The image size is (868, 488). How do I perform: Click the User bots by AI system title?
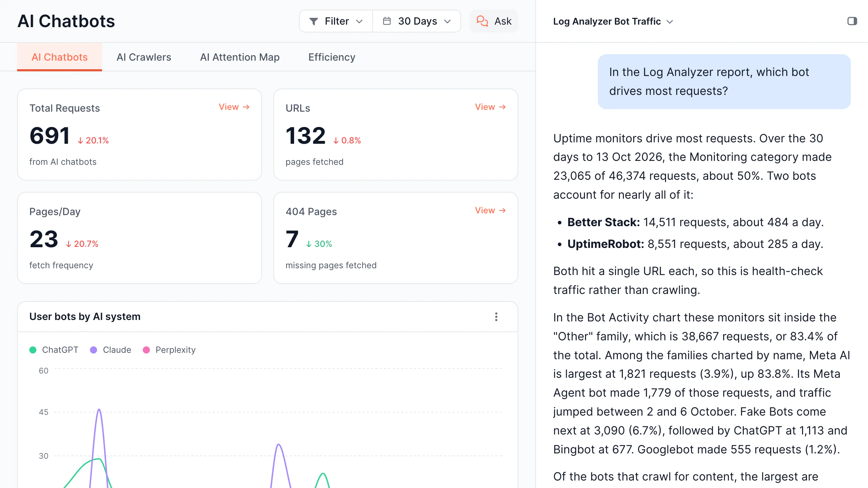[85, 317]
